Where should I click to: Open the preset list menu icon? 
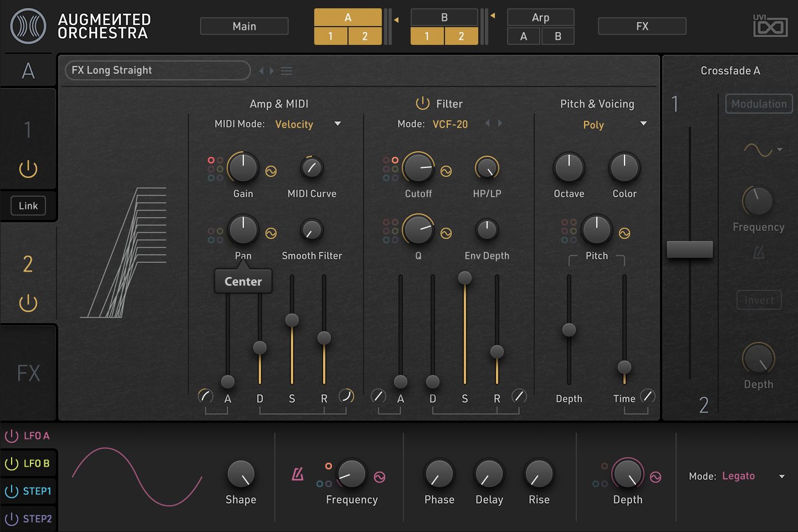pos(287,71)
